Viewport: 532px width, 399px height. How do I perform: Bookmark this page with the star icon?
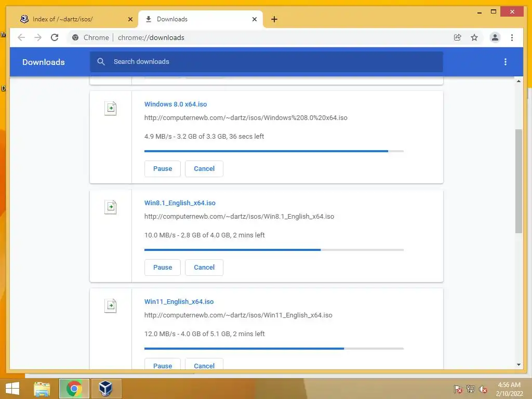pos(474,37)
